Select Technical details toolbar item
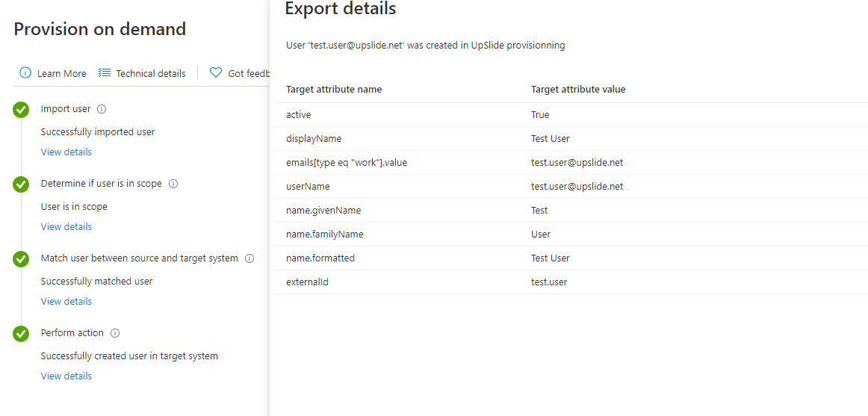The height and width of the screenshot is (416, 868). [x=142, y=73]
